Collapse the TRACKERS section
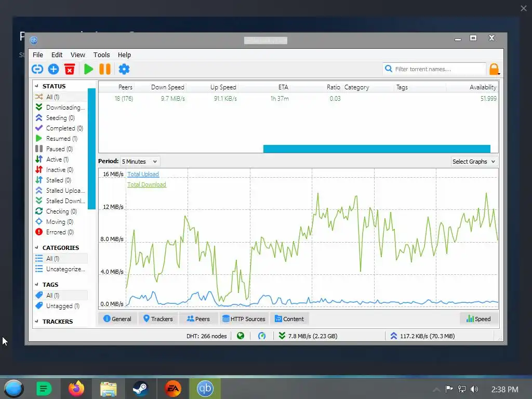The image size is (532, 399). point(37,321)
